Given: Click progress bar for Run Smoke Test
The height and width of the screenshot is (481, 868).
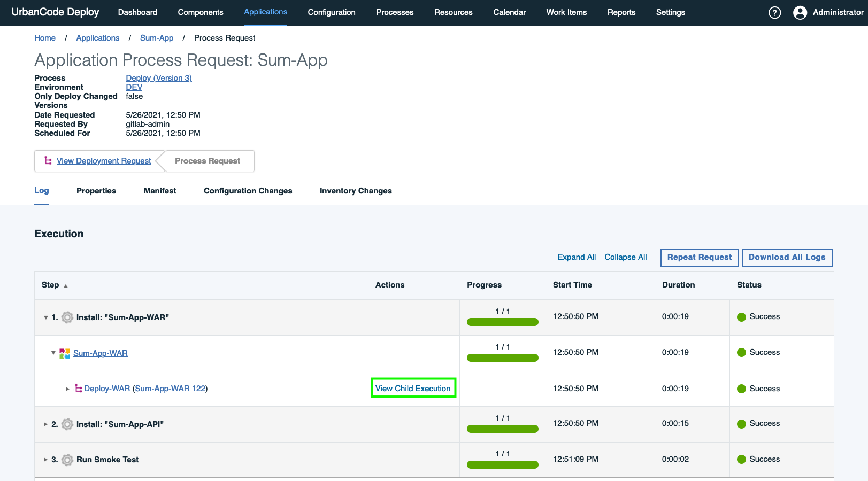Looking at the screenshot, I should (503, 464).
